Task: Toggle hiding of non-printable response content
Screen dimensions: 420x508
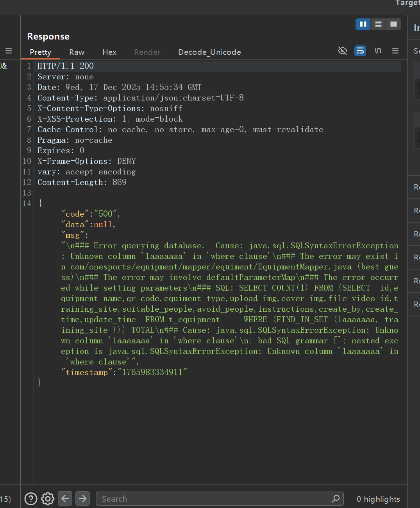Action: (343, 51)
